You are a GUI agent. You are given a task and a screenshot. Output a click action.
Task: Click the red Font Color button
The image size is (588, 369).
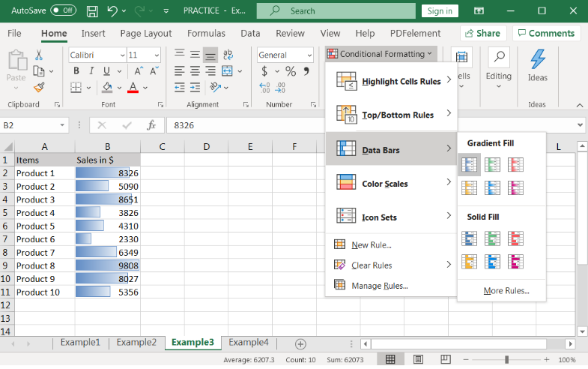coord(133,88)
